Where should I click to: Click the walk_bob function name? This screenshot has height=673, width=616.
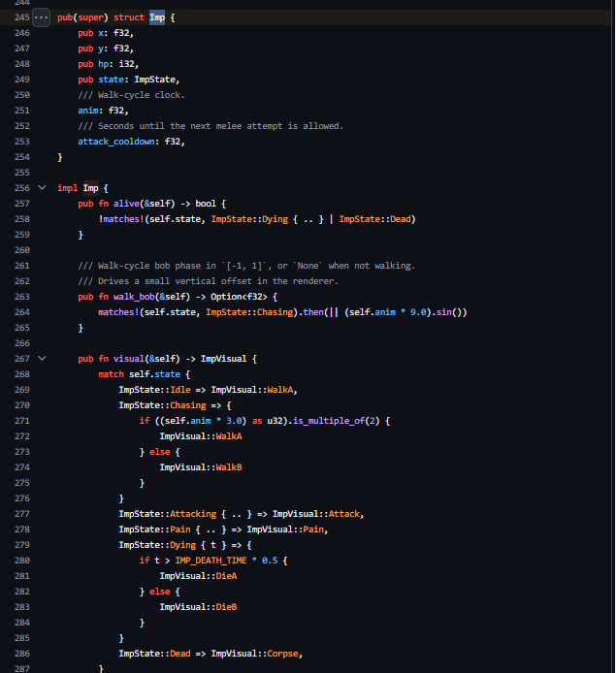[134, 297]
